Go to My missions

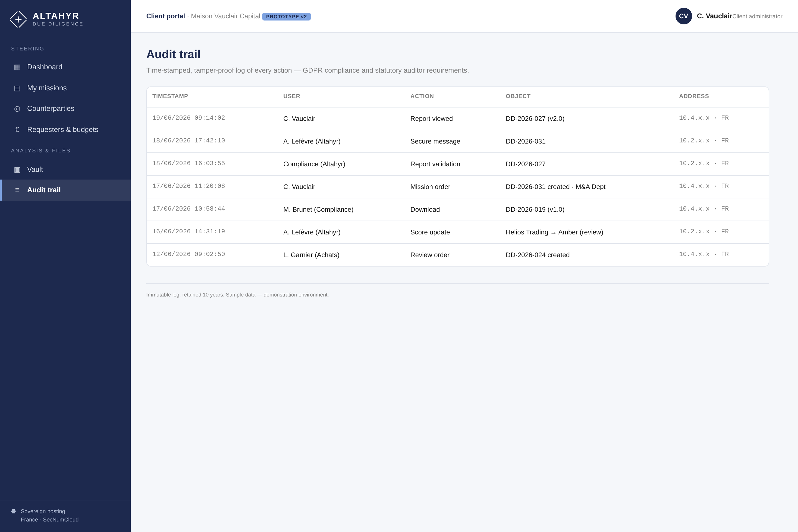(65, 88)
